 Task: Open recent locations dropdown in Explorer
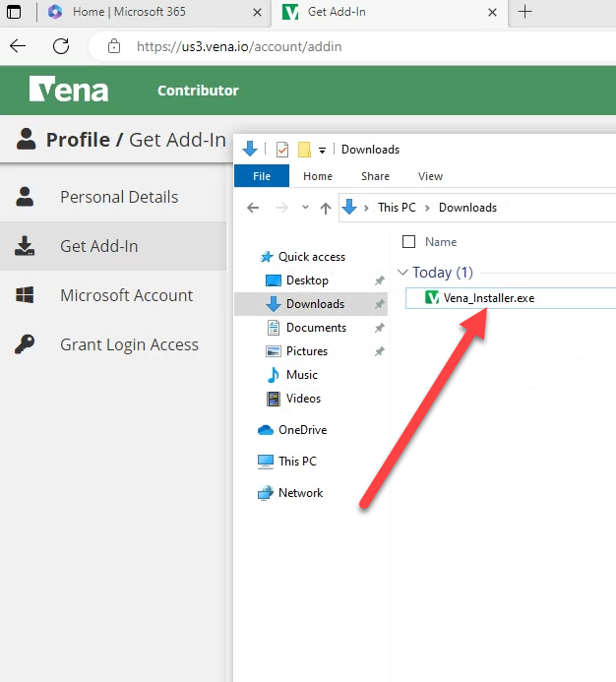pos(305,208)
